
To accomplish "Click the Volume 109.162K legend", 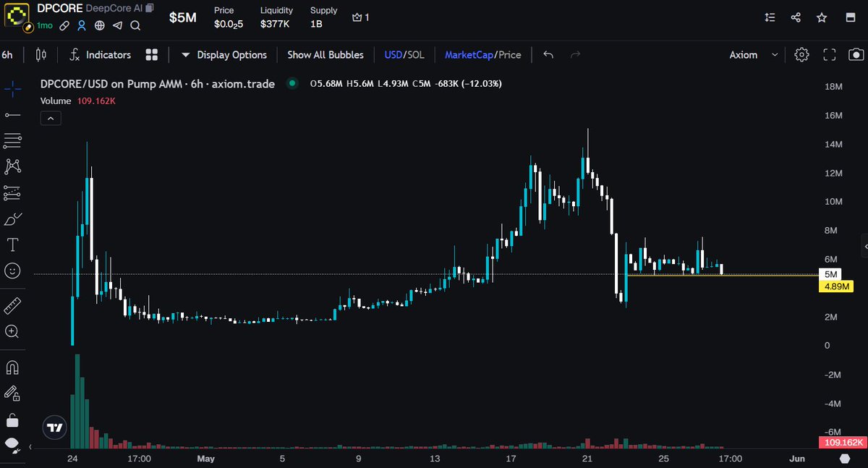I will pos(78,101).
